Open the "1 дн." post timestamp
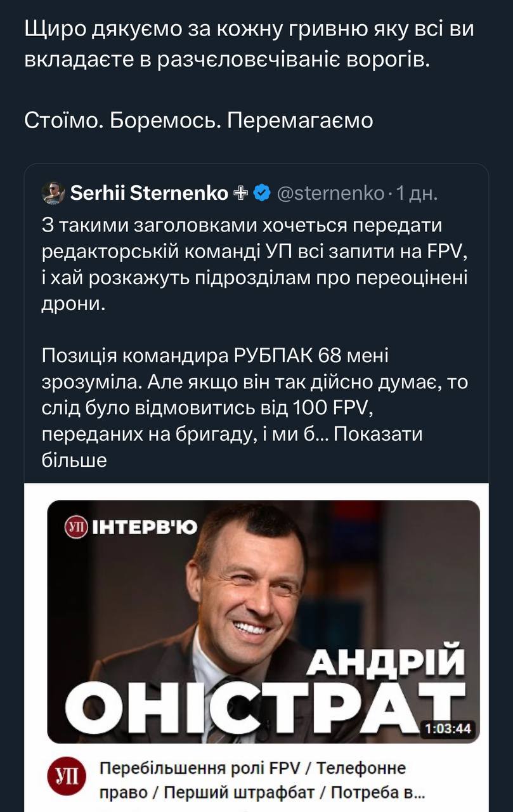513x812 pixels. tap(417, 193)
